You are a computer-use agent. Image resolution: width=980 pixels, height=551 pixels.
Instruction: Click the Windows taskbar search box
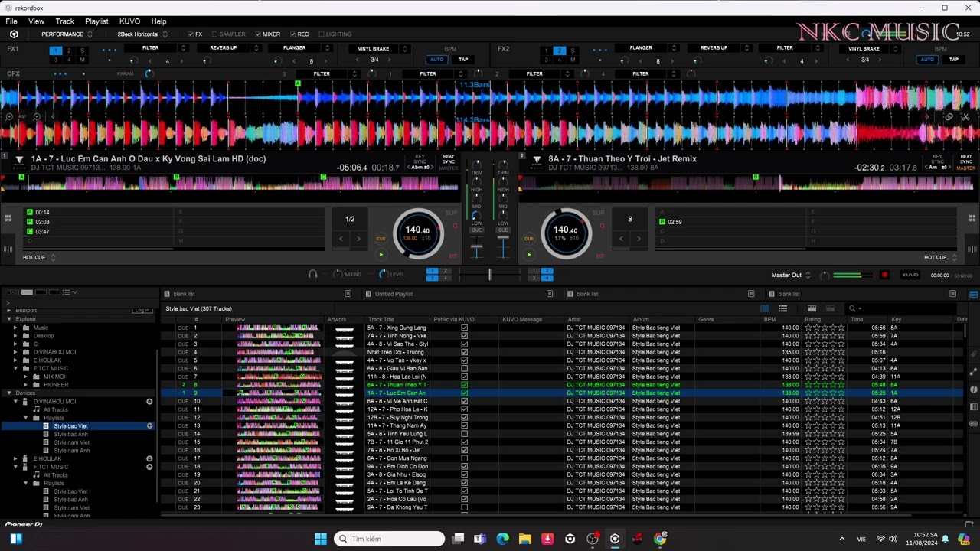(389, 539)
